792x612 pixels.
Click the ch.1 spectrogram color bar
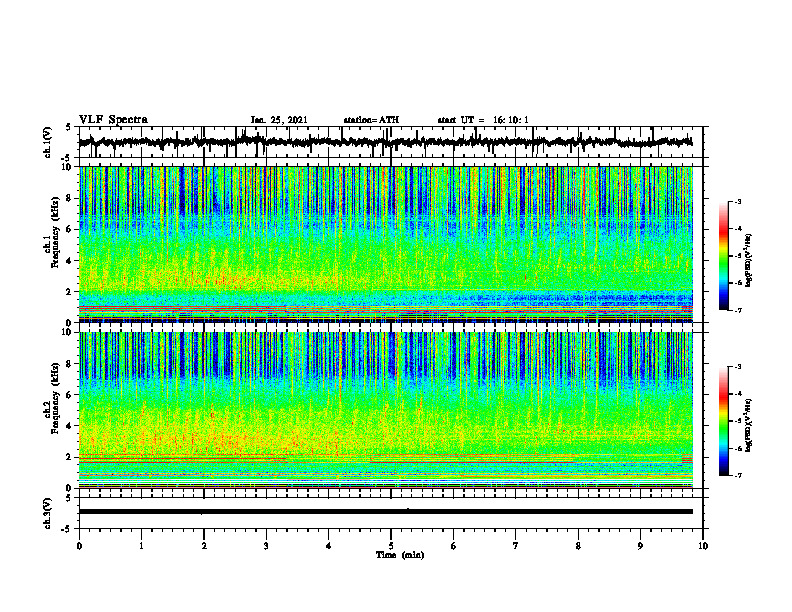[x=723, y=256]
